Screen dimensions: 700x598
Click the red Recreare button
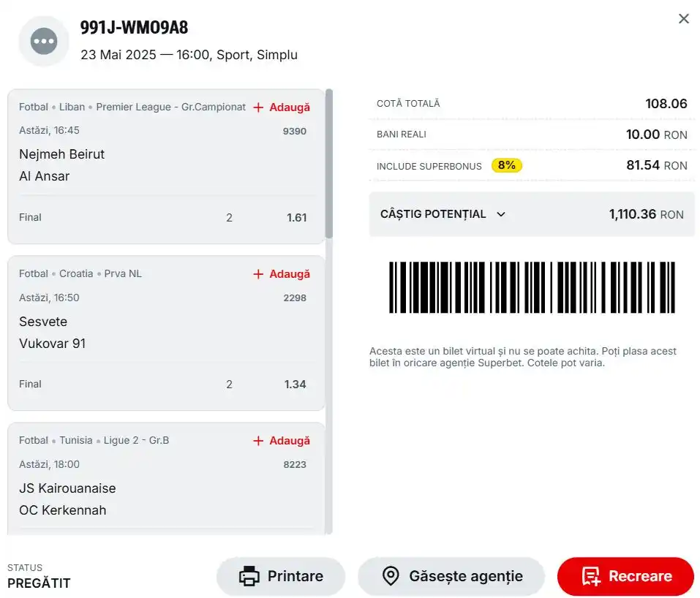tap(626, 576)
